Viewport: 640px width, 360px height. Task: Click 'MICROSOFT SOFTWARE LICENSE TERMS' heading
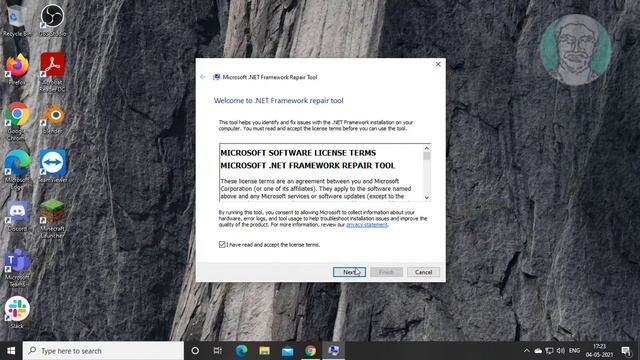pyautogui.click(x=298, y=153)
